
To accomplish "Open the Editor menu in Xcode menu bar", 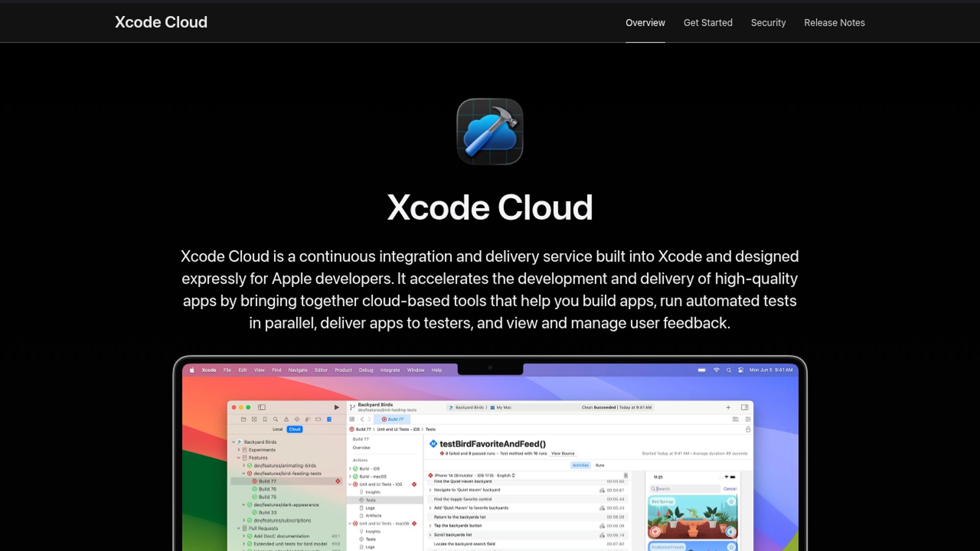I will click(x=321, y=370).
